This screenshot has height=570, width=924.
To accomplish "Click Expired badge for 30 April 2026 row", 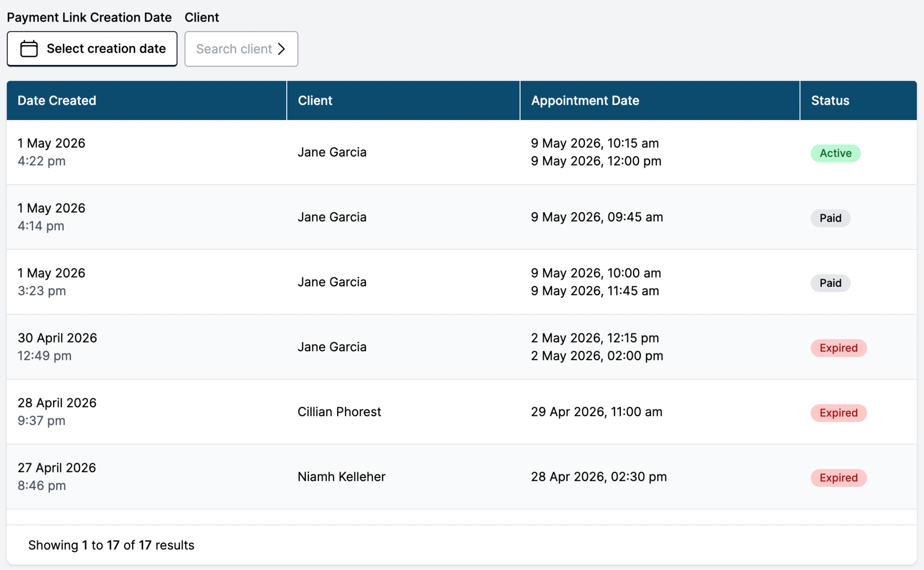I will point(838,348).
